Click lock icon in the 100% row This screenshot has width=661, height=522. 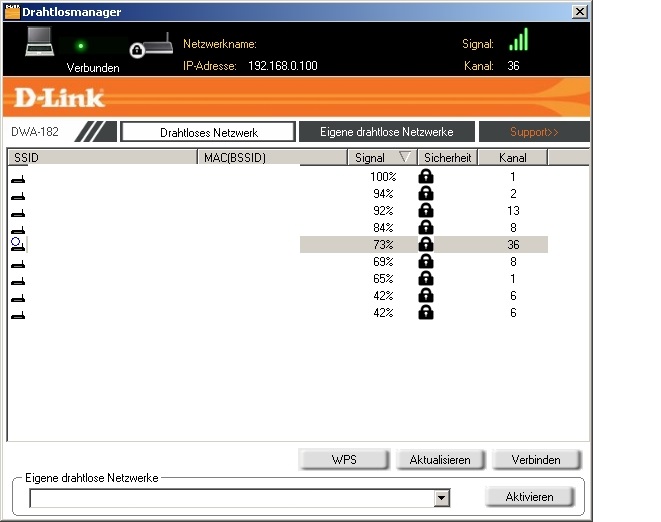(426, 176)
